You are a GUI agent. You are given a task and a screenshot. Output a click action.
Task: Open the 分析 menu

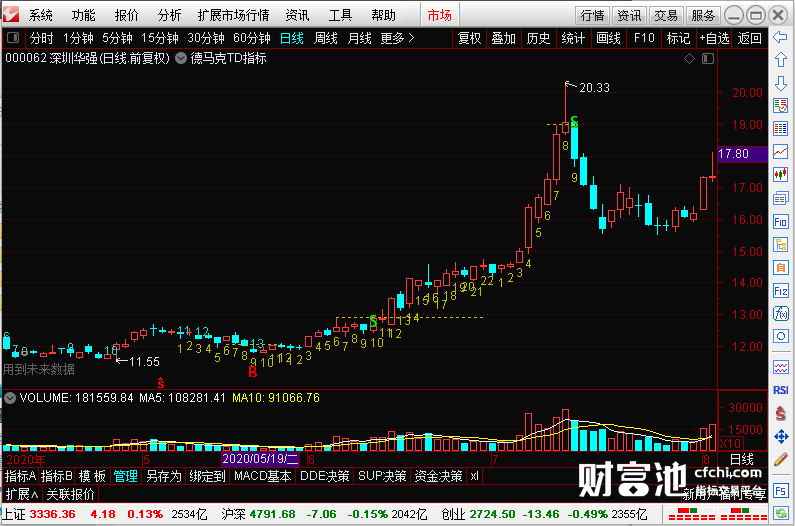(169, 15)
